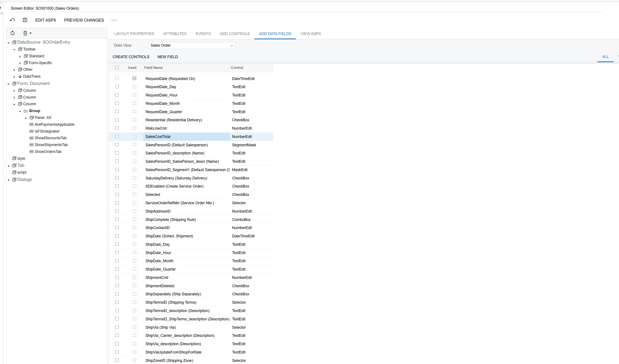Toggle the header select-all checkbox
Image resolution: width=619 pixels, height=364 pixels.
117,68
